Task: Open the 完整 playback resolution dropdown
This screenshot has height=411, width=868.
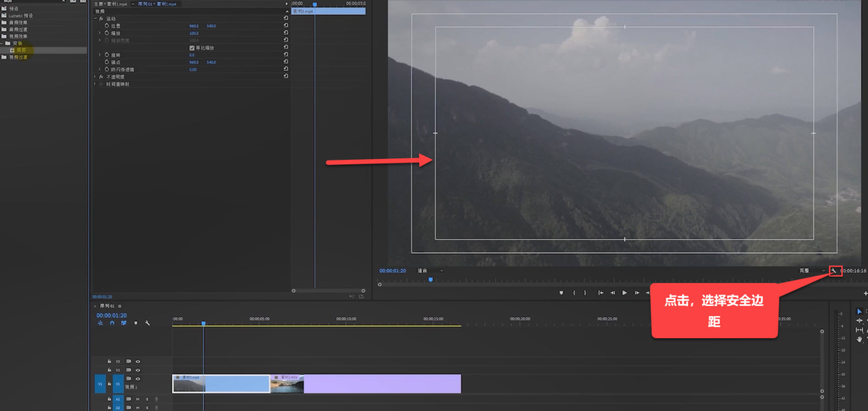Action: 812,271
